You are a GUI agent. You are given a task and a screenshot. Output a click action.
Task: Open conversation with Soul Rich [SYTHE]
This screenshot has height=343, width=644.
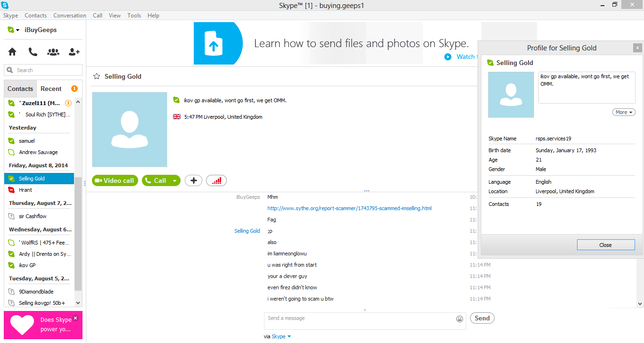[x=39, y=114]
